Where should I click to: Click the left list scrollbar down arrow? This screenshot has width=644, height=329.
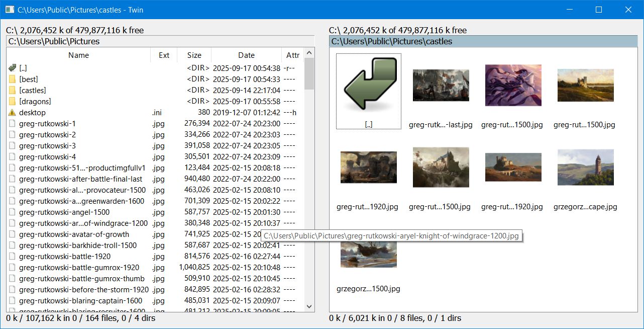[309, 306]
